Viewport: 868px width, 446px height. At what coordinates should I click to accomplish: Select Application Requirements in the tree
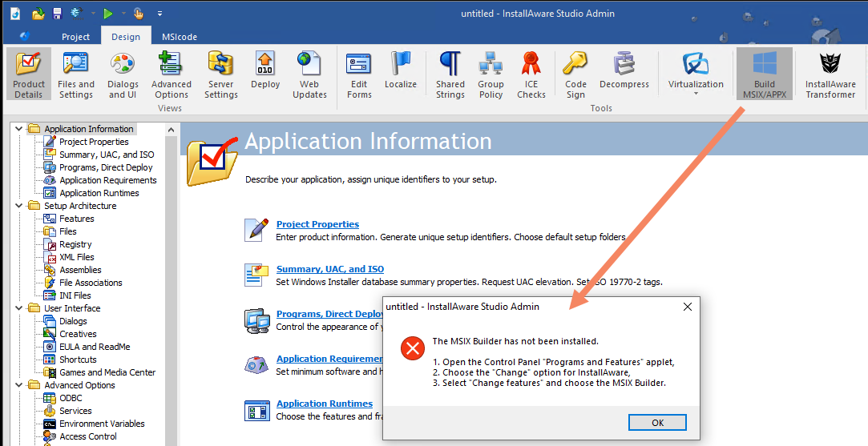point(108,180)
